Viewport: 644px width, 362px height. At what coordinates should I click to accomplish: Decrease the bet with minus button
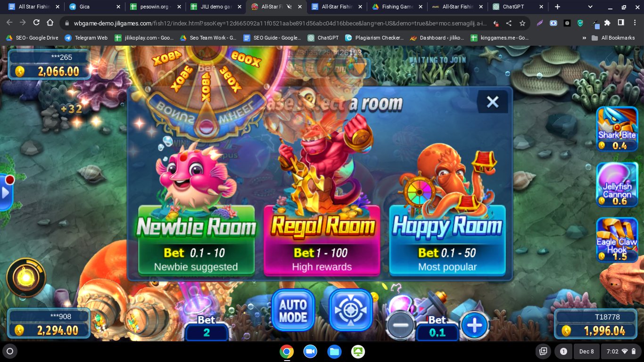point(401,325)
